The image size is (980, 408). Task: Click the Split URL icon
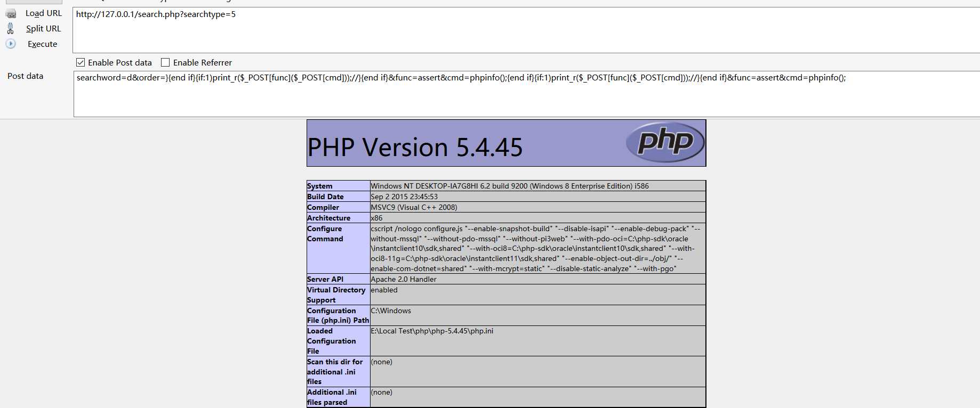(10, 28)
